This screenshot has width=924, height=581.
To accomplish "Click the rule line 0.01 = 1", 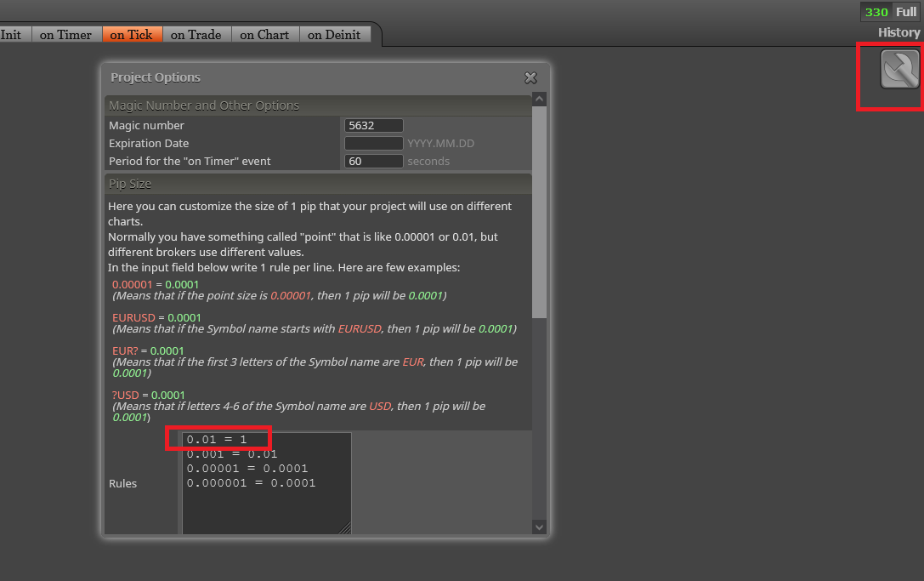I will point(216,440).
